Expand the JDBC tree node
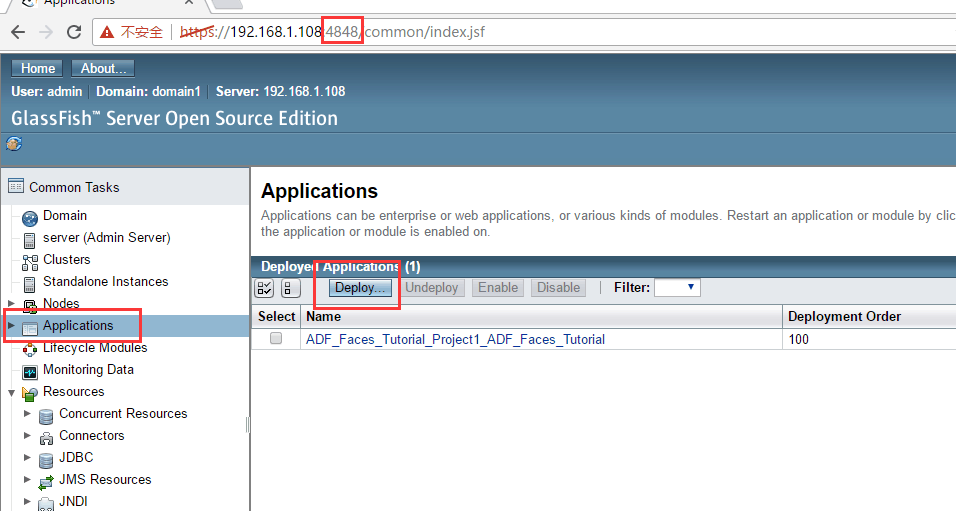 [27, 457]
